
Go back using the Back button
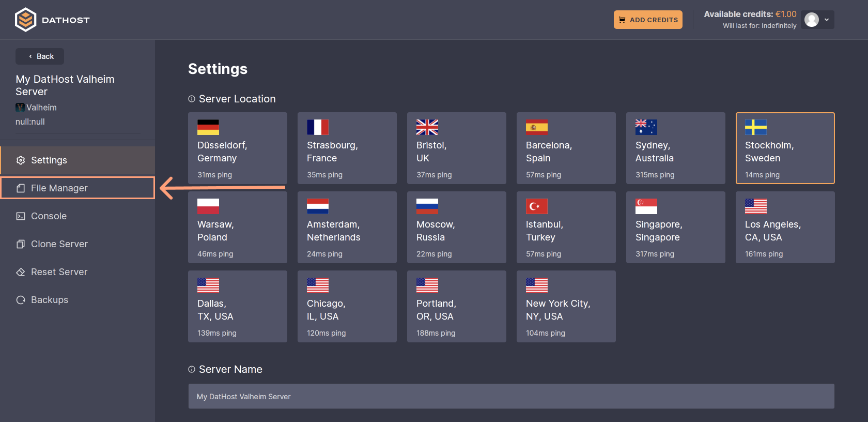tap(40, 56)
